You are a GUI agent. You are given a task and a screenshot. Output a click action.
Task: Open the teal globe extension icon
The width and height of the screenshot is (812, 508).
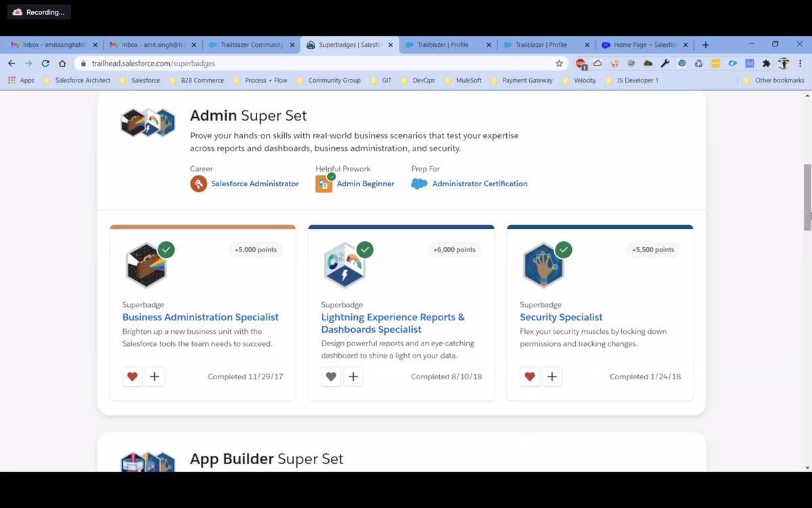click(681, 63)
